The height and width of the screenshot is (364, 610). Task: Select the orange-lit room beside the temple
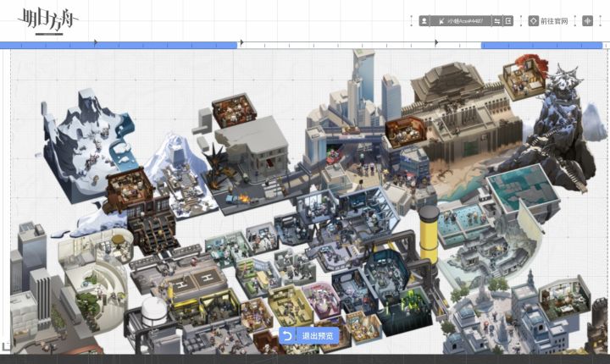coord(405,131)
